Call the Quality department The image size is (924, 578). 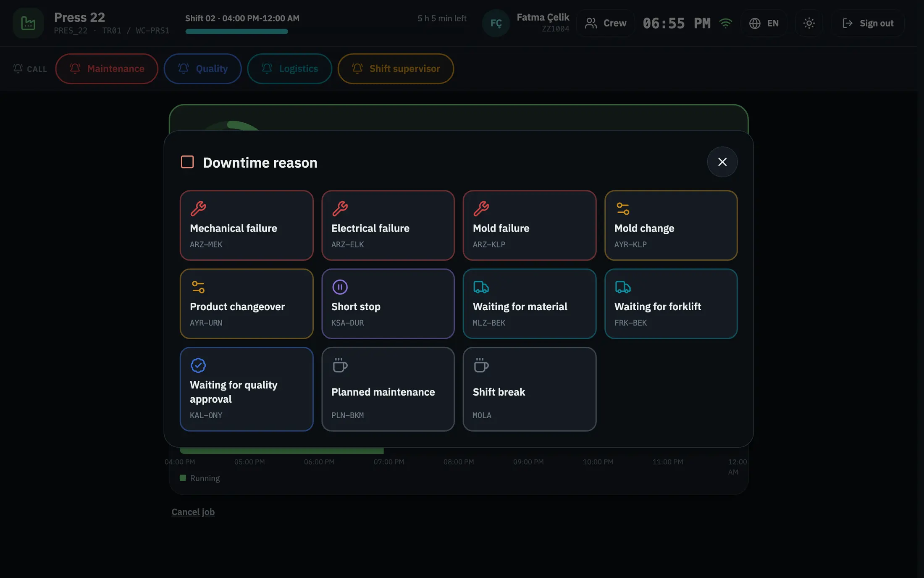[202, 69]
